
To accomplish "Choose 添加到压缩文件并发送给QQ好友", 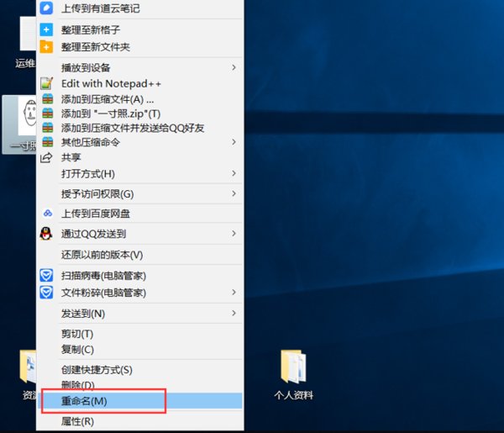I will coord(139,128).
